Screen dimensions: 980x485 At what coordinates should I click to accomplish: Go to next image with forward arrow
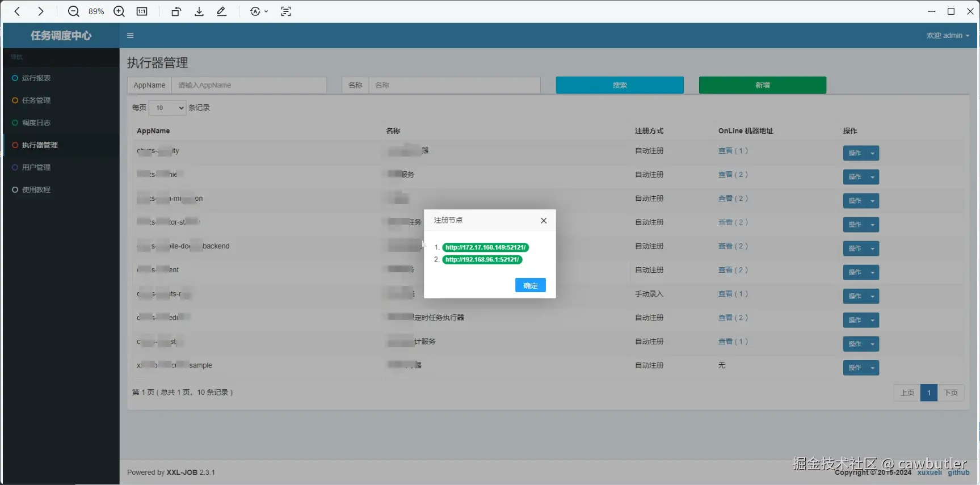pyautogui.click(x=41, y=11)
